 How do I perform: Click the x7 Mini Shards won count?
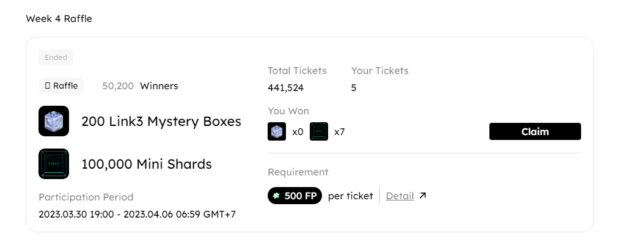pos(339,131)
